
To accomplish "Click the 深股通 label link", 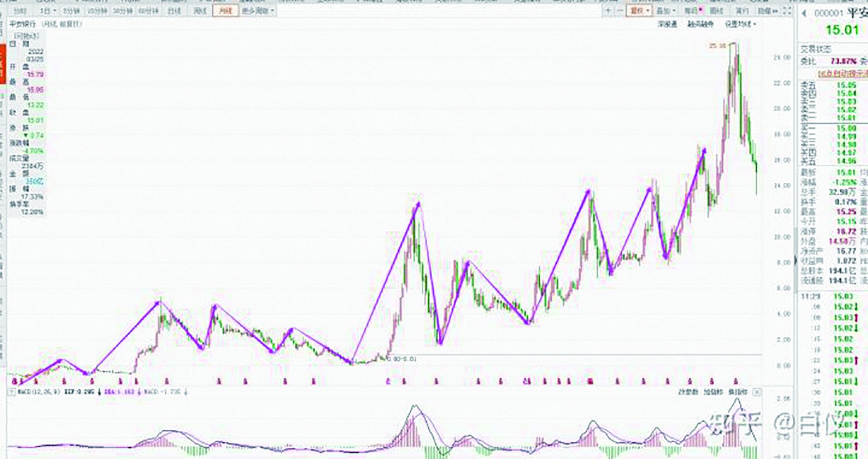I will [x=666, y=24].
